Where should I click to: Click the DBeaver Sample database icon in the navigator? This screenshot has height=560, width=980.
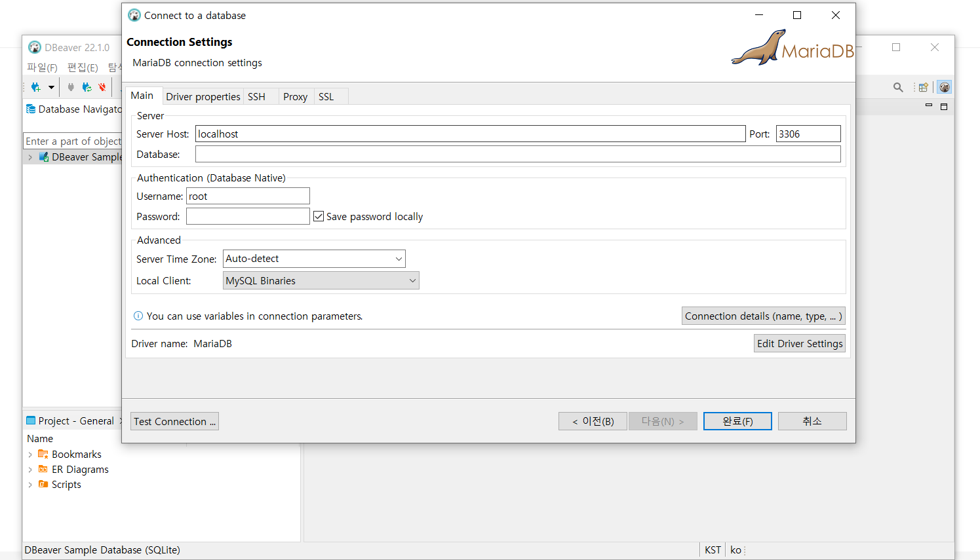click(x=44, y=157)
